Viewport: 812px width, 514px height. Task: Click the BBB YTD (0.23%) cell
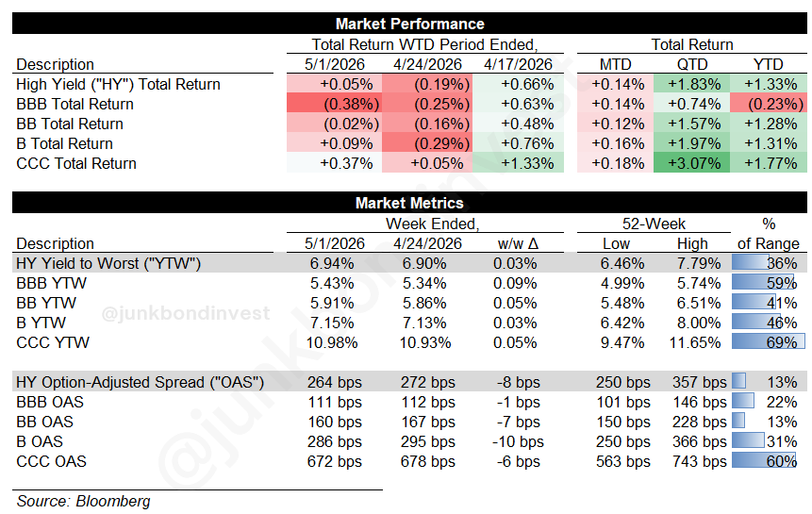(x=769, y=104)
